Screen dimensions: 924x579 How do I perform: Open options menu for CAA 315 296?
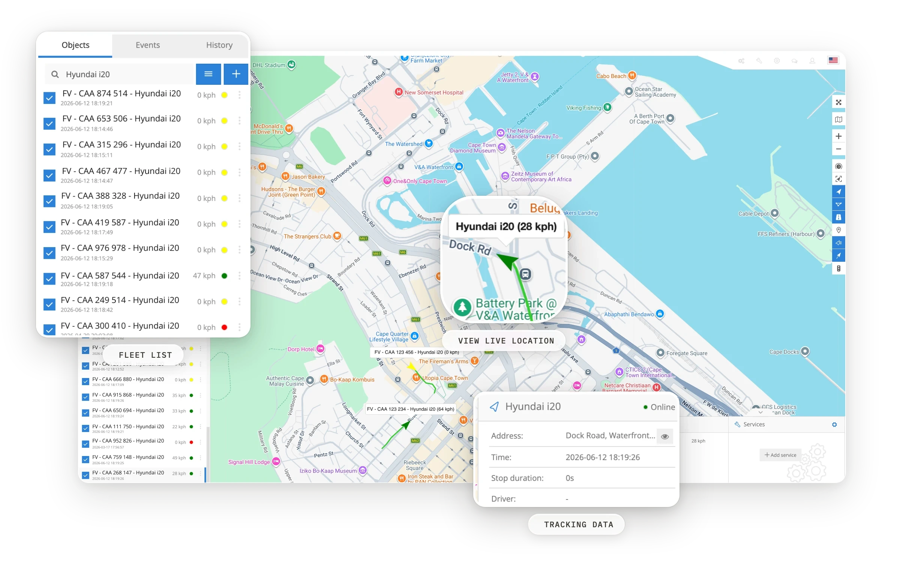(x=240, y=146)
